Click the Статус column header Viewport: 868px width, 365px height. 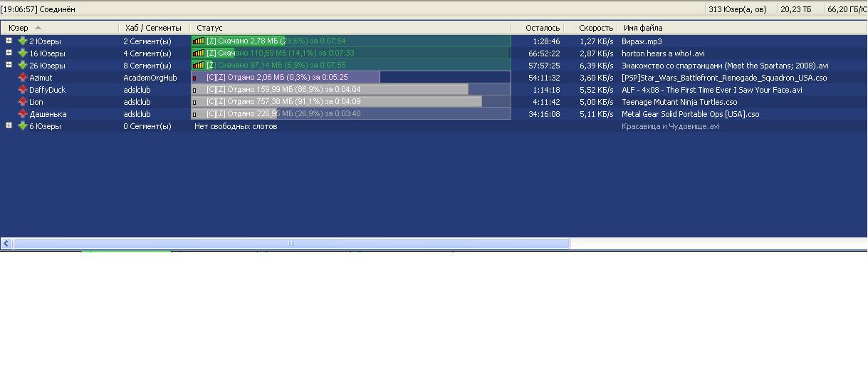pos(209,28)
